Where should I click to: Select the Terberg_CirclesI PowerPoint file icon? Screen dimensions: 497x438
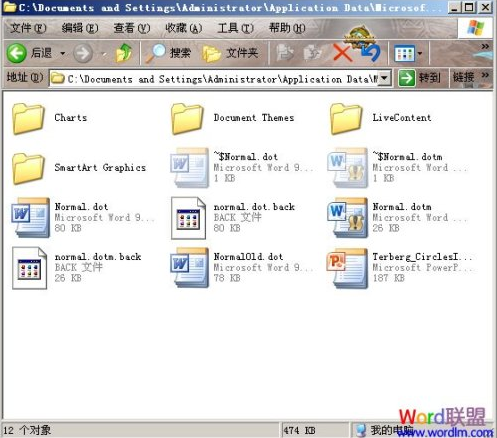(x=348, y=268)
